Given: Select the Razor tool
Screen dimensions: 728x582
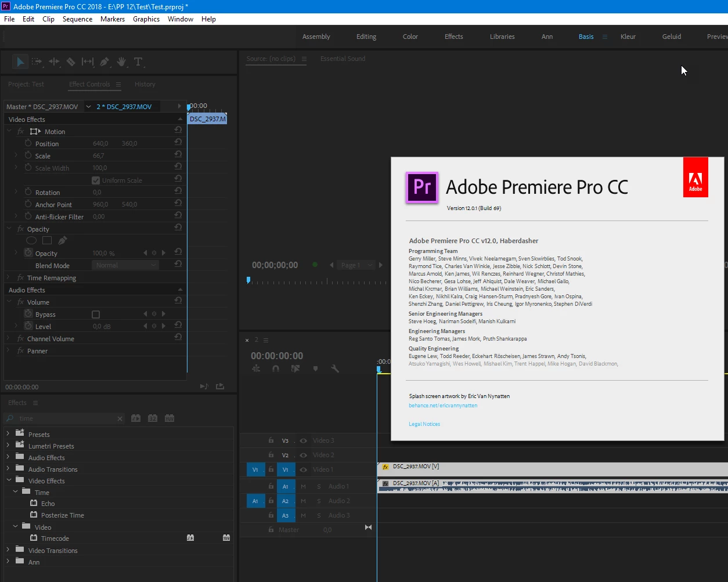Looking at the screenshot, I should click(x=71, y=62).
